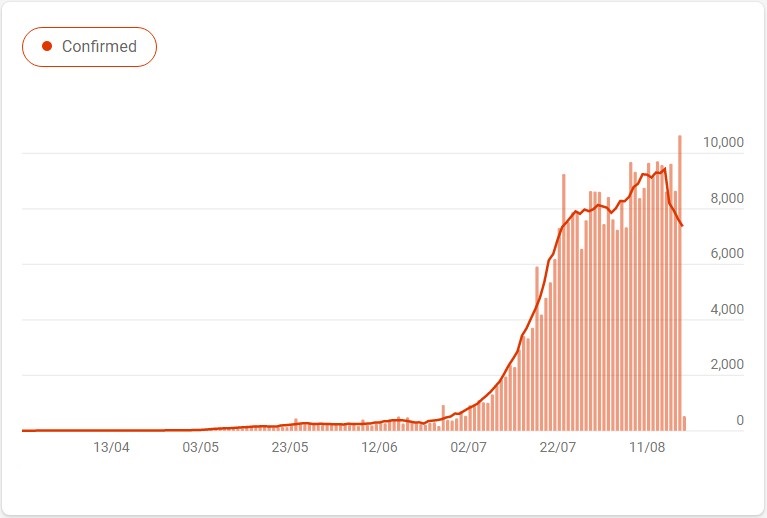Select the 11/08 date axis label
Image resolution: width=767 pixels, height=518 pixels.
[647, 448]
